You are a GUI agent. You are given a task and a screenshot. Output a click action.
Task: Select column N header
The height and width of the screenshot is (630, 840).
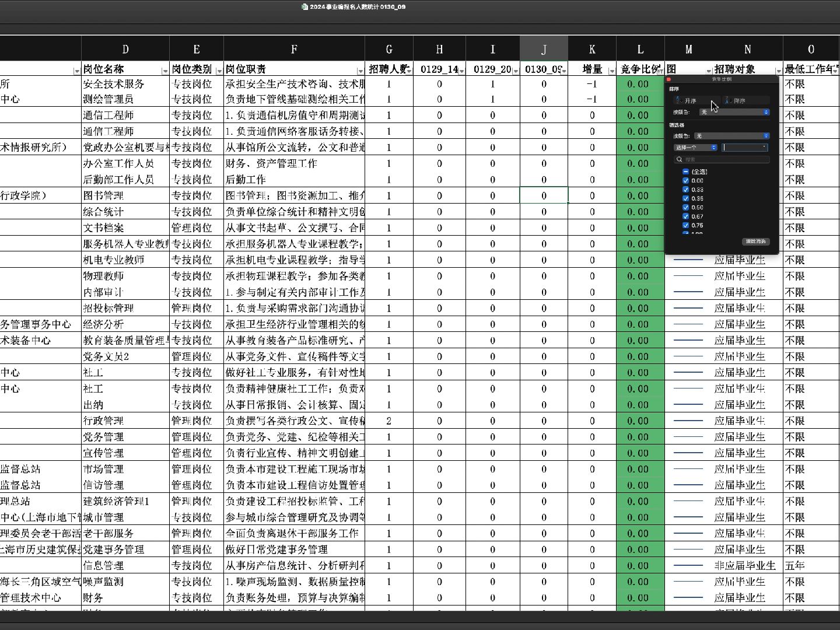pos(748,49)
